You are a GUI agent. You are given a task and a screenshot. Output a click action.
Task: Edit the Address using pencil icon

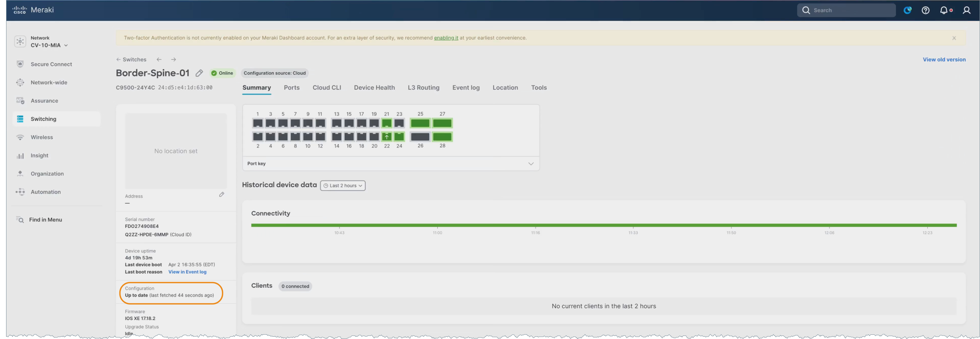pyautogui.click(x=222, y=195)
